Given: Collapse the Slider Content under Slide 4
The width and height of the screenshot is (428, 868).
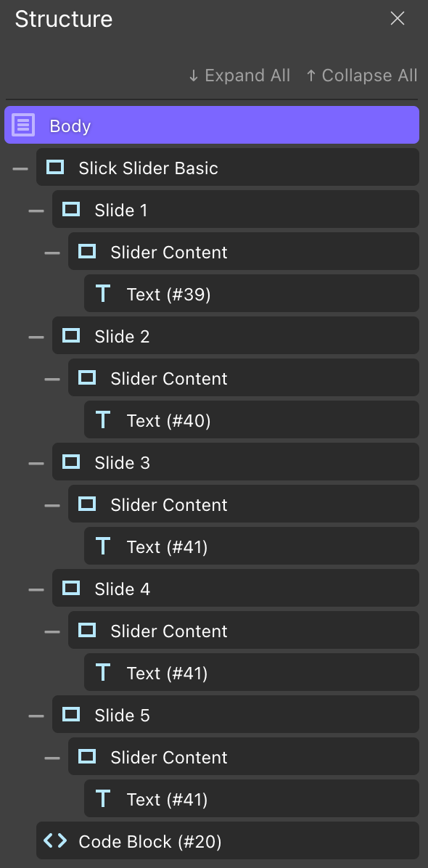Looking at the screenshot, I should [x=52, y=631].
